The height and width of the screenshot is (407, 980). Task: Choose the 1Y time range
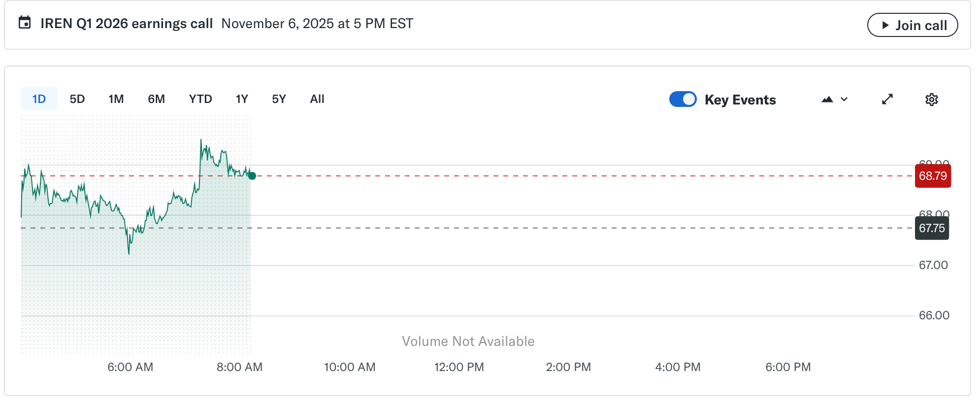(x=242, y=99)
